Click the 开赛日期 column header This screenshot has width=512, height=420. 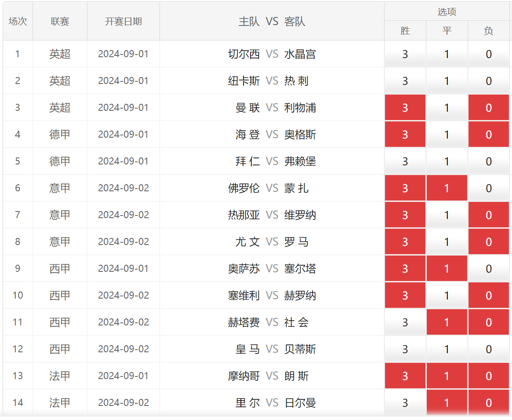coord(123,21)
